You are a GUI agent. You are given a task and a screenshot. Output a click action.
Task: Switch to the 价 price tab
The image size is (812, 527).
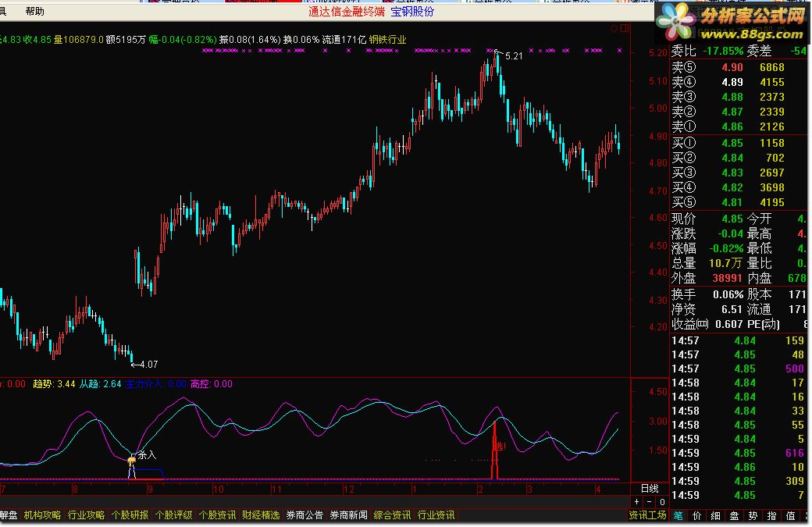pos(696,515)
